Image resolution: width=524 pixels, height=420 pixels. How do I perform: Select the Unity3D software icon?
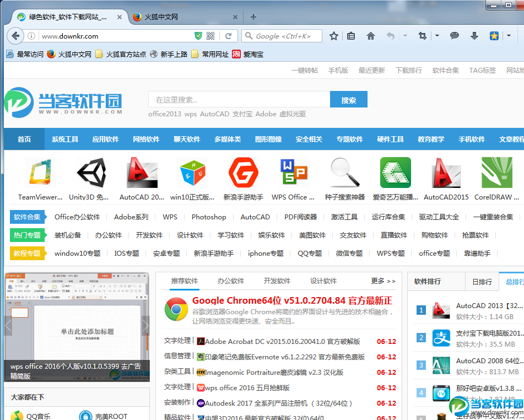(90, 174)
